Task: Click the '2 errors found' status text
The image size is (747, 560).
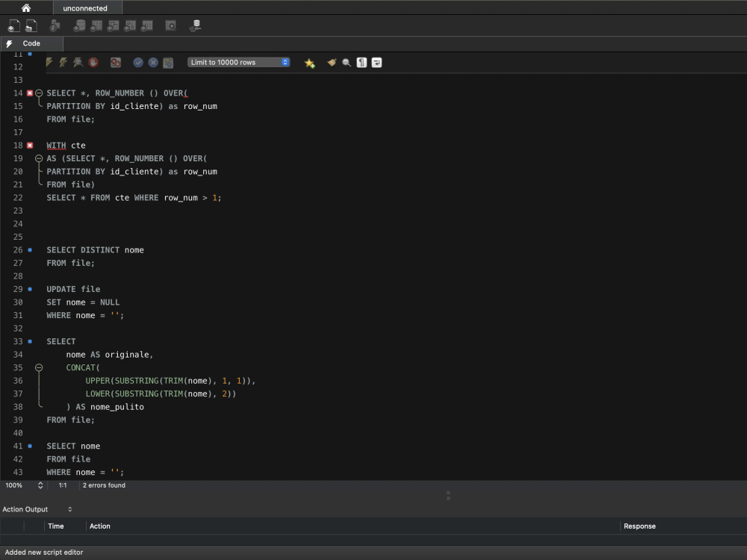Action: click(x=104, y=485)
